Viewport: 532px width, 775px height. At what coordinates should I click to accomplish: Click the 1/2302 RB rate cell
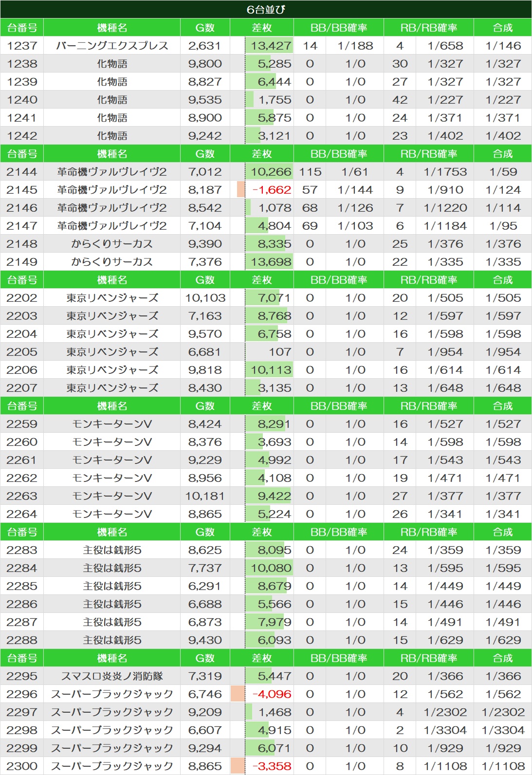click(x=445, y=712)
